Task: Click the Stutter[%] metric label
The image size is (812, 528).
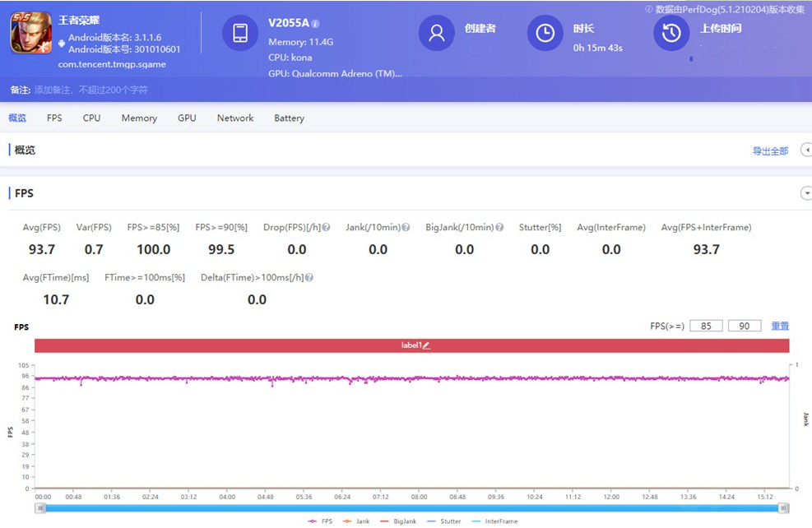Action: (x=541, y=227)
